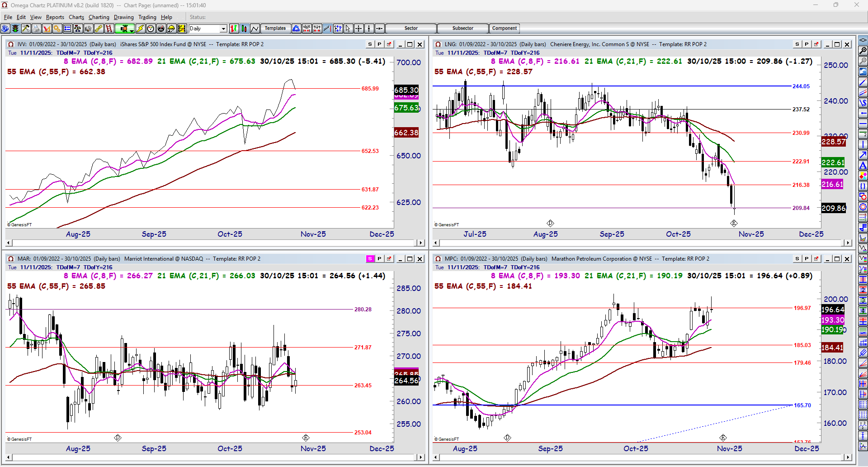Switch to candlestick chart style
The image size is (868, 467).
point(244,29)
